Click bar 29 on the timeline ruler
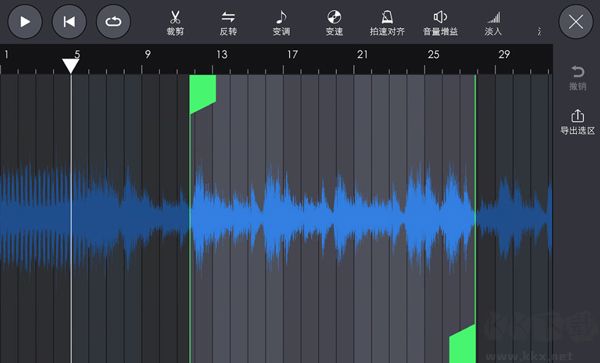Viewport: 600px width, 363px height. point(504,55)
